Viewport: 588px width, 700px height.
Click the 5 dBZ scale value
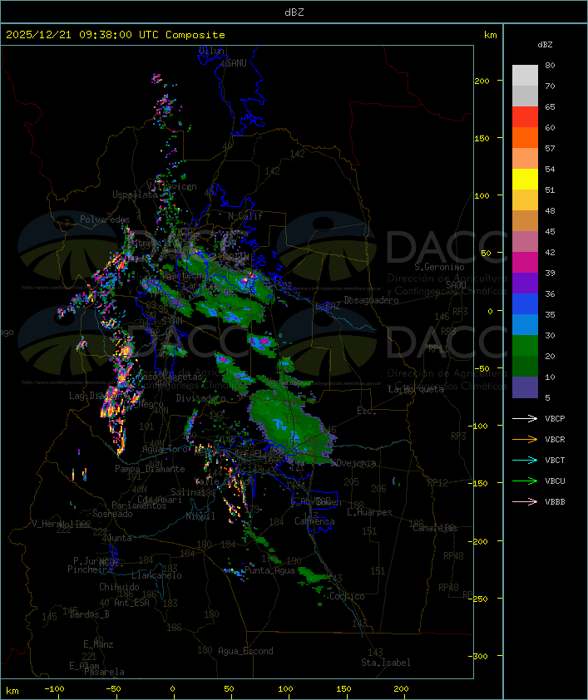(x=547, y=397)
